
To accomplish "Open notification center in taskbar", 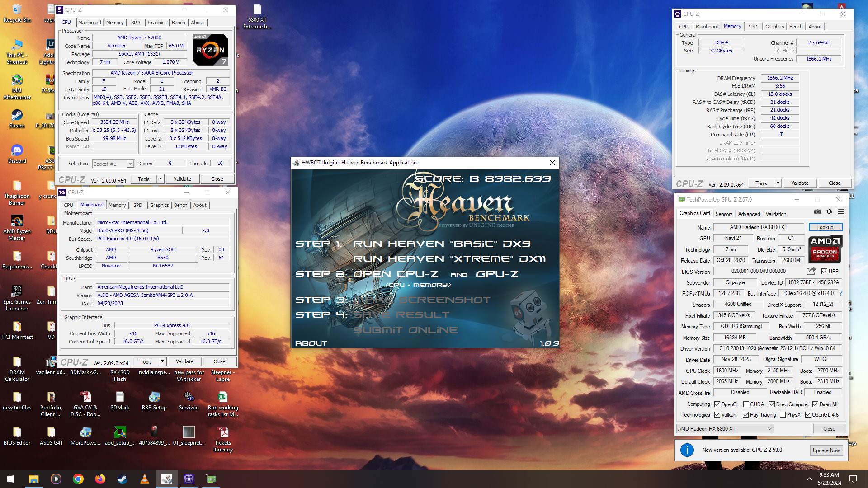I will (853, 479).
